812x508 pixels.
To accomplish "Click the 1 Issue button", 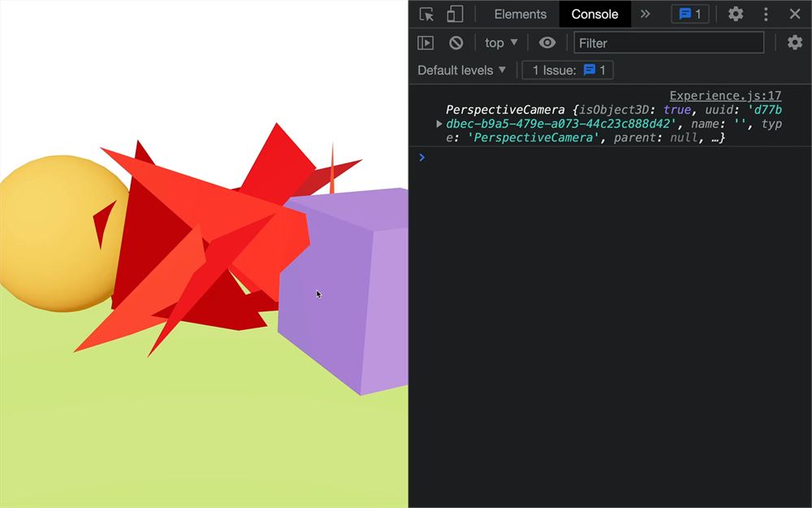I will tap(568, 70).
